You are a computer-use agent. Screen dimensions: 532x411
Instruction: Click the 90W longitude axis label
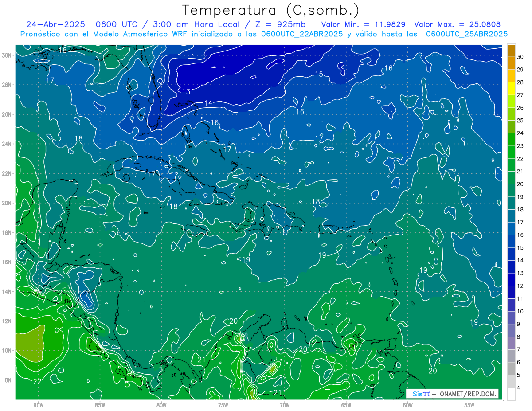pos(38,405)
